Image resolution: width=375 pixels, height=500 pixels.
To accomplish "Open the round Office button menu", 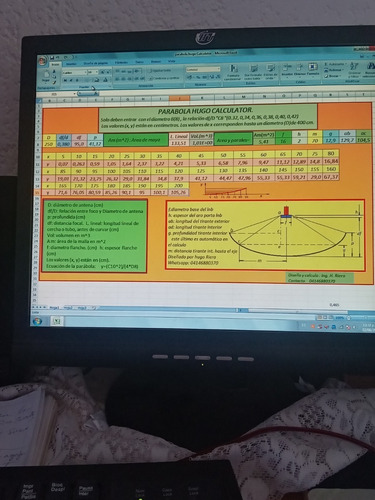I will [42, 61].
